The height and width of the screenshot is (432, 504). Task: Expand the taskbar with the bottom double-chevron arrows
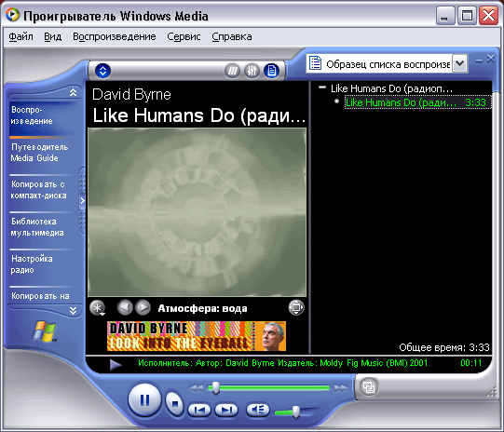(74, 311)
